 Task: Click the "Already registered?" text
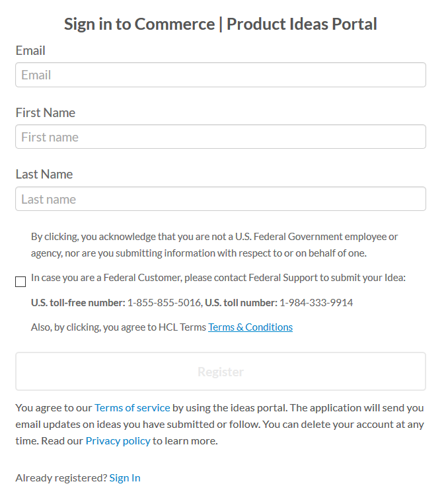click(x=61, y=477)
